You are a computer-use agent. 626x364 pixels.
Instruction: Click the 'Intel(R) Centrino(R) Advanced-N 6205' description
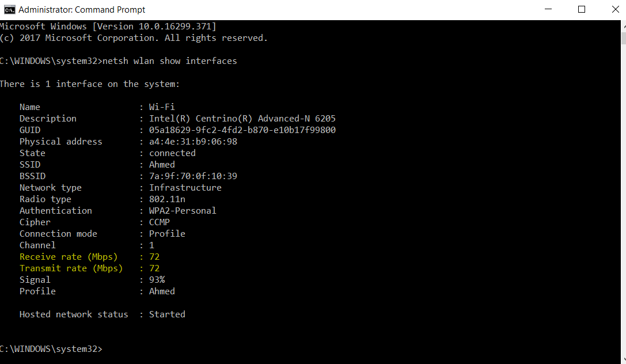(242, 119)
